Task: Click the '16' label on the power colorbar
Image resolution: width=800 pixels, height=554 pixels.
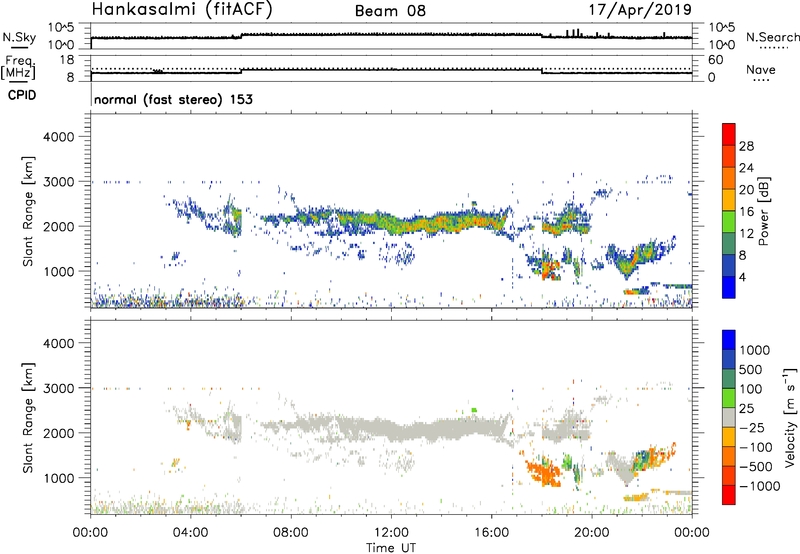Action: (746, 212)
